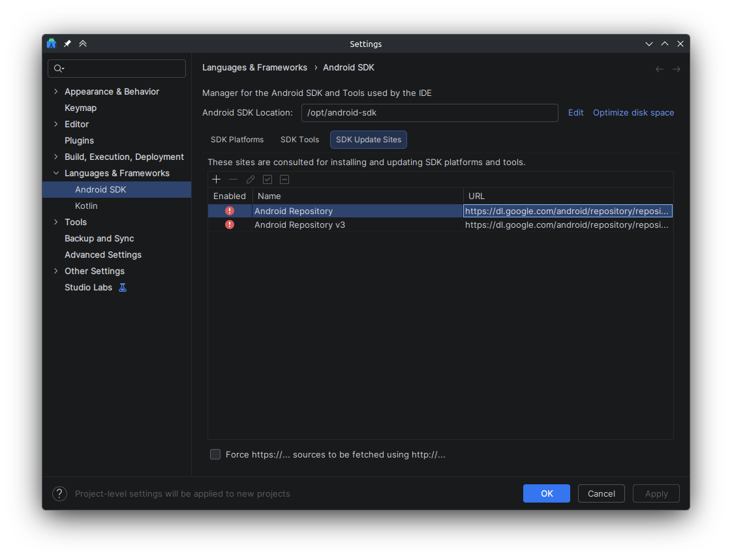Click the Studio Labs flask icon

123,287
